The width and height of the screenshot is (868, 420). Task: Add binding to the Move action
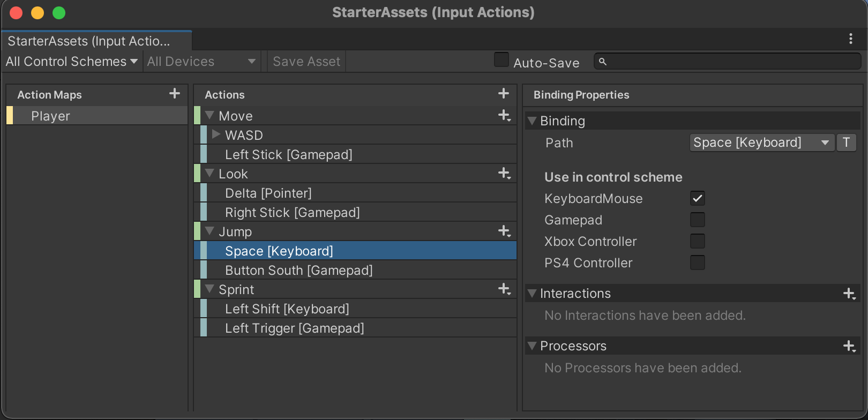pyautogui.click(x=504, y=116)
